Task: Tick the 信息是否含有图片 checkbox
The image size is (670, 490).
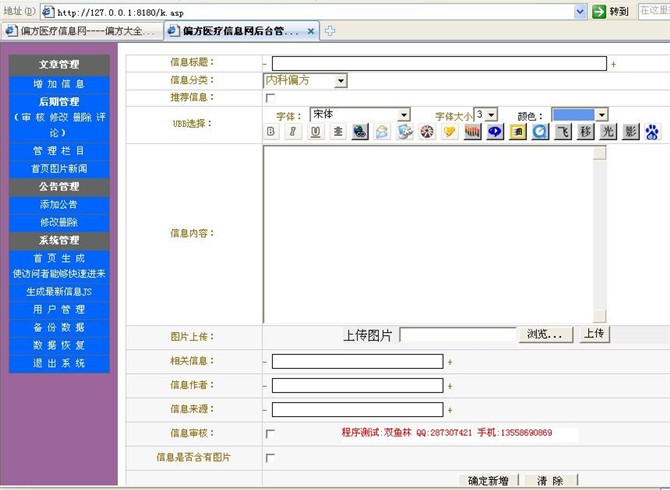Action: 270,458
